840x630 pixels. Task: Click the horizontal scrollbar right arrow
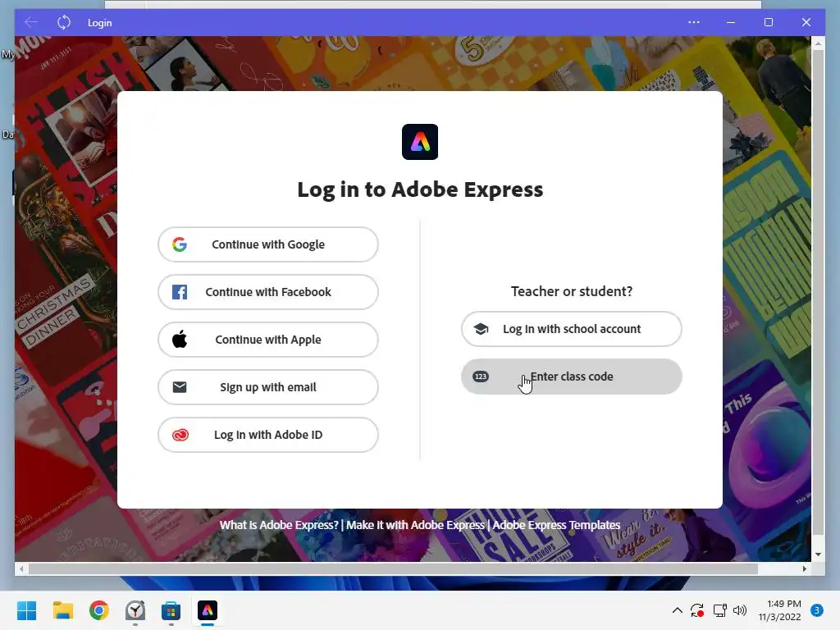[x=805, y=569]
